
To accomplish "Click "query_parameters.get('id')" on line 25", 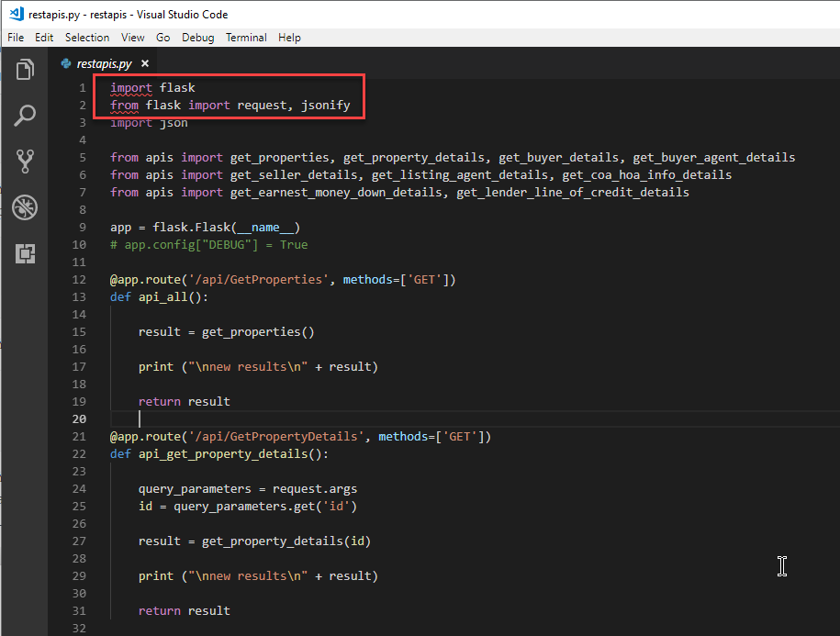I will coord(265,507).
